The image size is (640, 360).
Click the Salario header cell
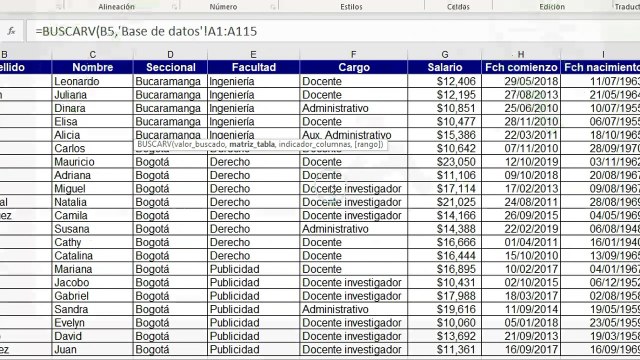point(444,67)
